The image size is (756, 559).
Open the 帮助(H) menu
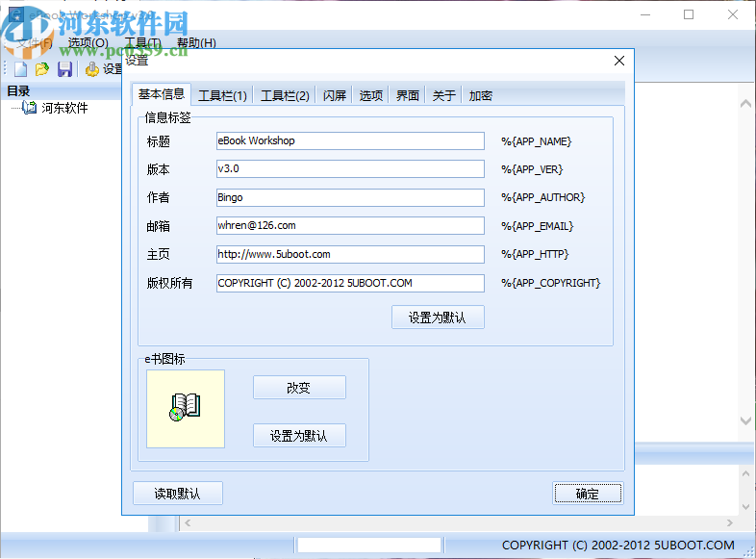[196, 43]
